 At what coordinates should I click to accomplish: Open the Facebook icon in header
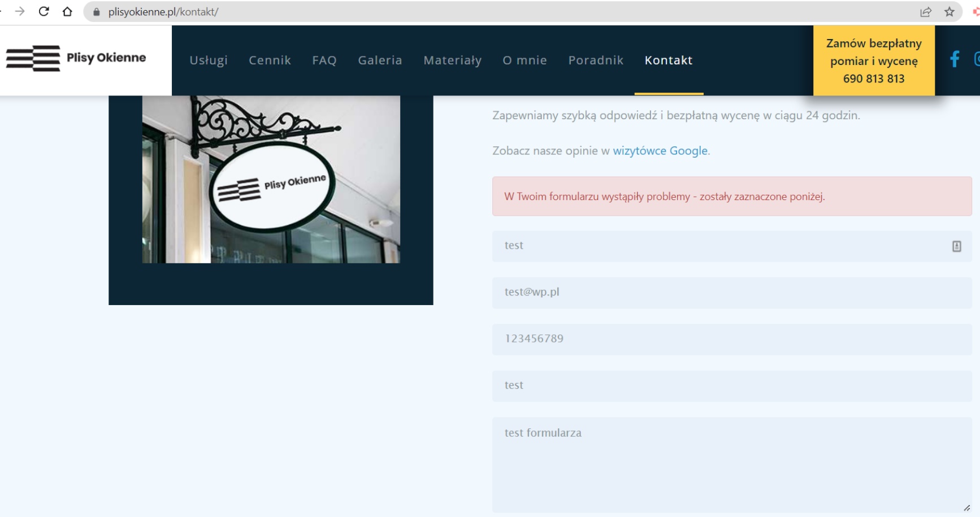[955, 59]
